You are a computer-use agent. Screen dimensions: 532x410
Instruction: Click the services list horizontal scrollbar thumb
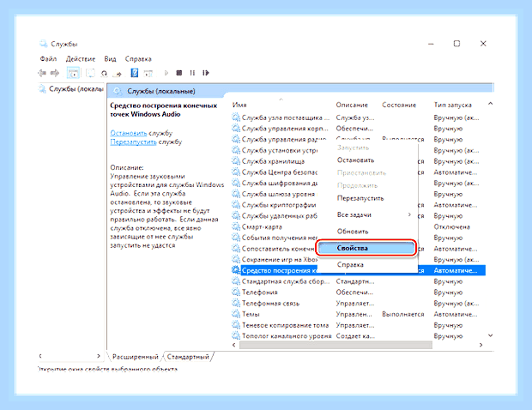coord(336,345)
